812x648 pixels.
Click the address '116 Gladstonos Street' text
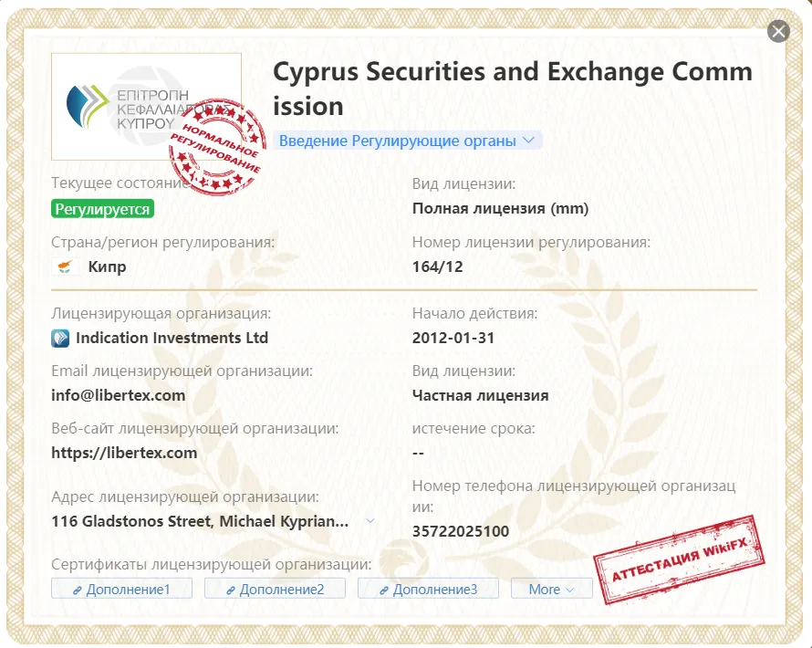(200, 521)
